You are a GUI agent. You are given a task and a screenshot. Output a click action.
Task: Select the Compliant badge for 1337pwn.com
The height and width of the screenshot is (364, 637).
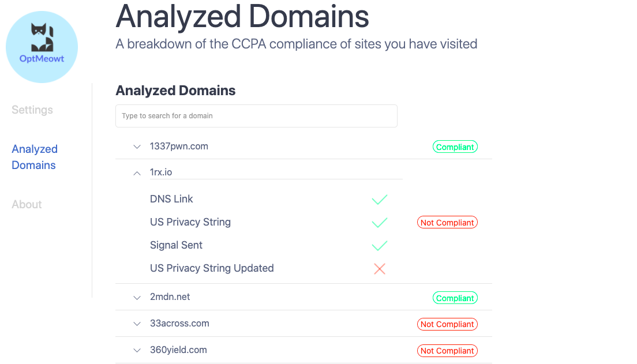pyautogui.click(x=455, y=147)
